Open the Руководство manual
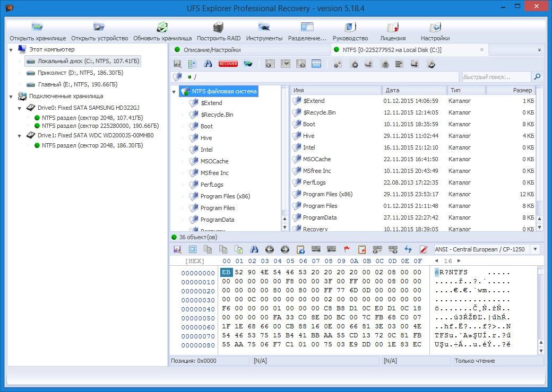 pyautogui.click(x=350, y=32)
